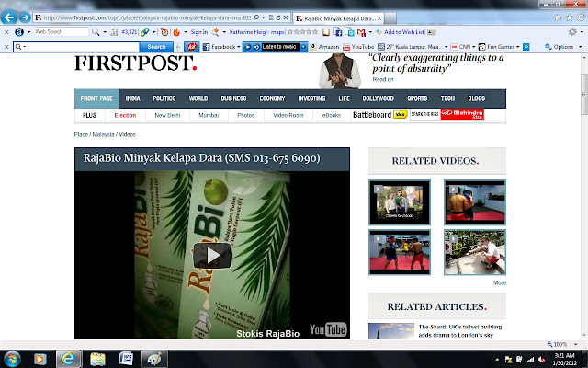Click the red Ask logo icon

coord(192,47)
